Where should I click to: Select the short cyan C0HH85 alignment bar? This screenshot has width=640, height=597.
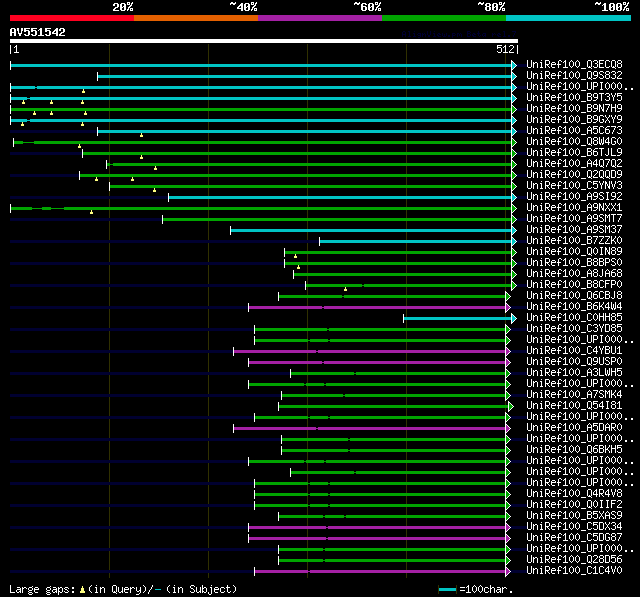click(x=457, y=318)
